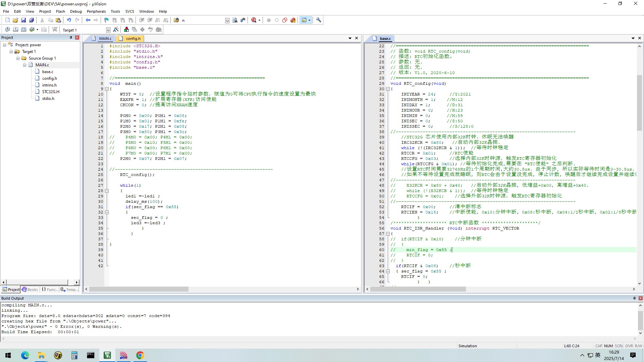The width and height of the screenshot is (644, 362).
Task: Collapse the Source Group 1 node
Action: click(18, 58)
